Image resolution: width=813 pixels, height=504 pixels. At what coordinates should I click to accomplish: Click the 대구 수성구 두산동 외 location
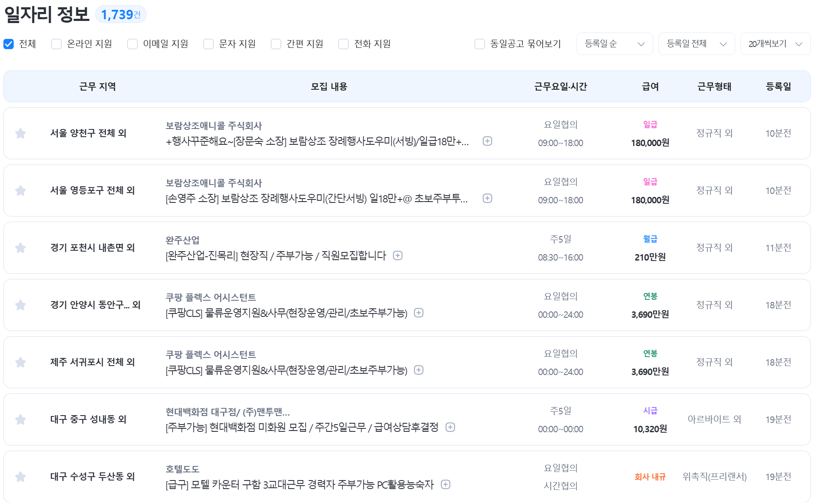[93, 477]
